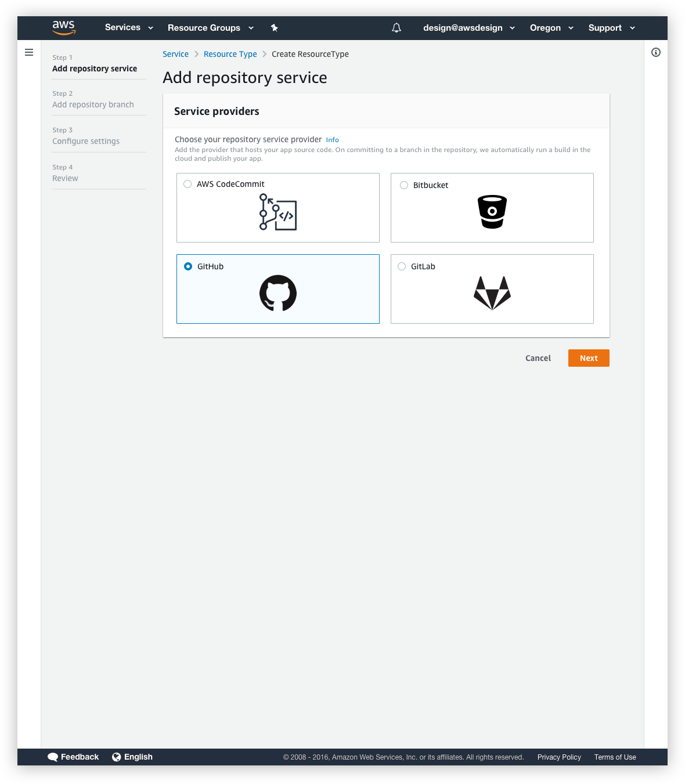
Task: Open the hamburger side navigation menu
Action: (29, 52)
